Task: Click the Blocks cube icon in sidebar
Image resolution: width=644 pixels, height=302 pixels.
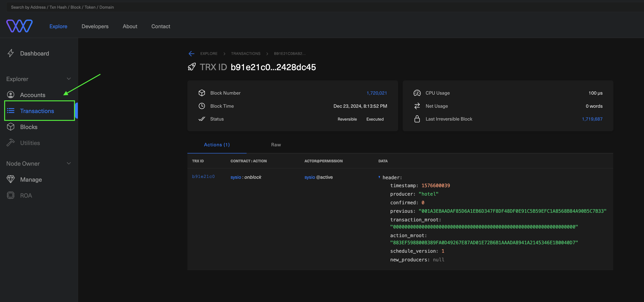Action: point(10,127)
